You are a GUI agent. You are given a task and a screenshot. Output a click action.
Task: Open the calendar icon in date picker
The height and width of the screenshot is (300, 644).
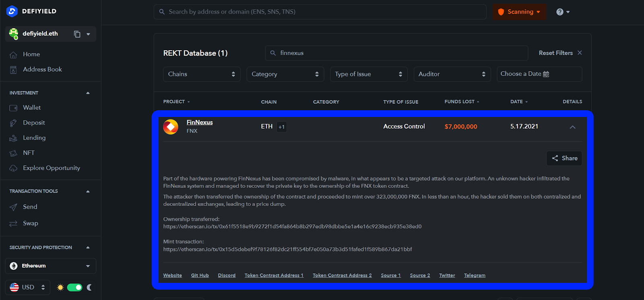pos(546,74)
